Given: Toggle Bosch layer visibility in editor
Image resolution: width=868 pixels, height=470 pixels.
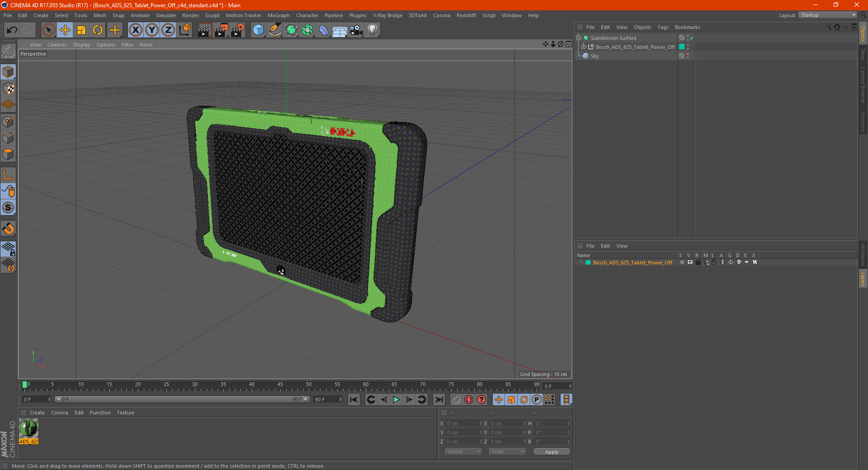Looking at the screenshot, I should pyautogui.click(x=690, y=262).
